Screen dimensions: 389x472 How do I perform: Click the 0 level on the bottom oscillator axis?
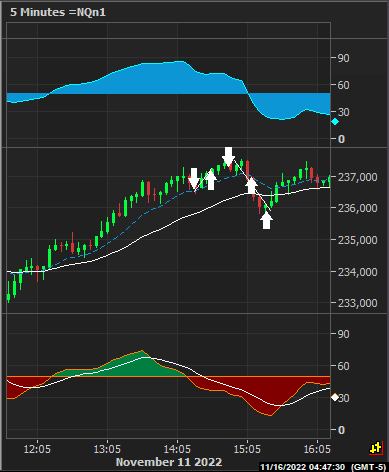pyautogui.click(x=341, y=430)
